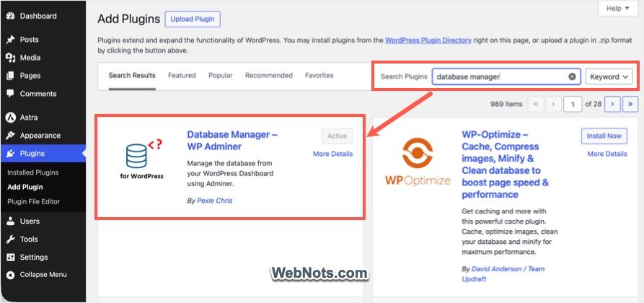Viewport: 644px width, 303px height.
Task: Click the Appearance paintbrush icon
Action: pos(10,136)
